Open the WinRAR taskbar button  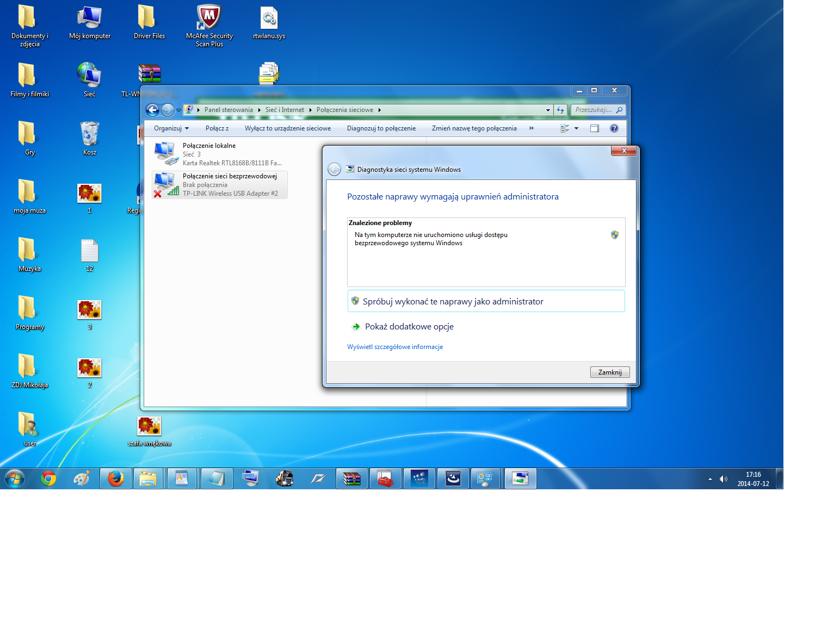coord(352,479)
